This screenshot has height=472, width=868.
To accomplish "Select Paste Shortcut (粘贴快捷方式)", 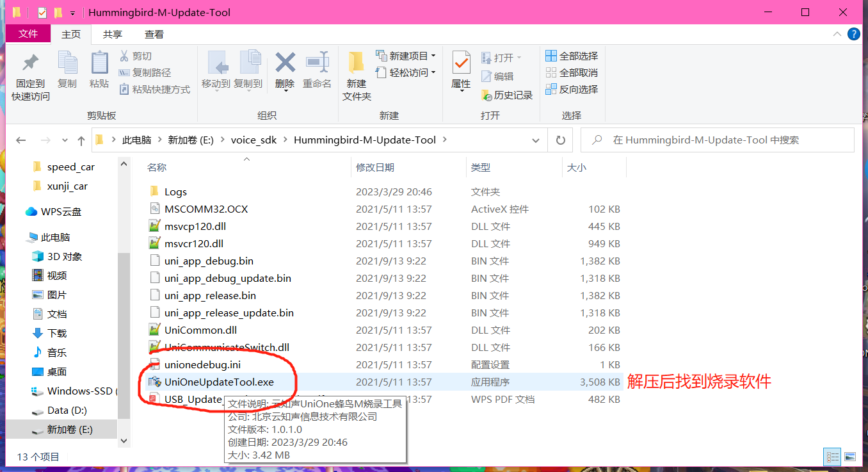I will coord(155,90).
